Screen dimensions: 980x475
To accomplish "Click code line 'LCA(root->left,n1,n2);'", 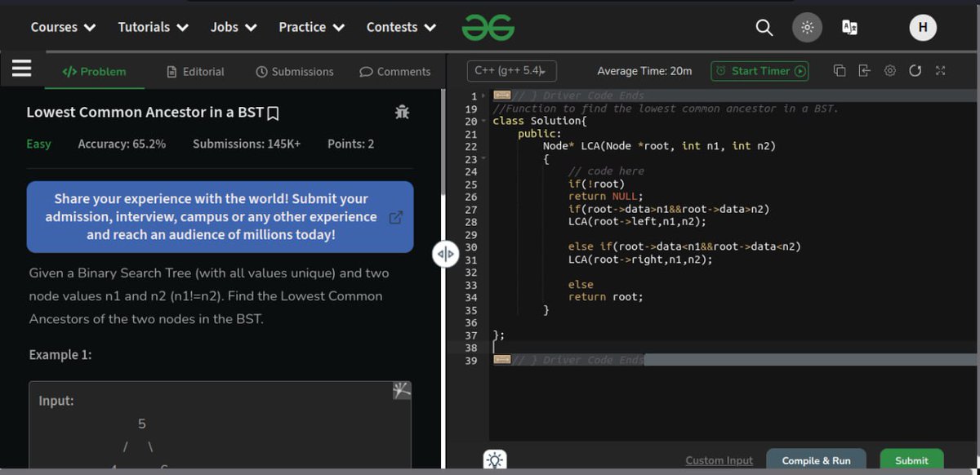I will tap(637, 222).
